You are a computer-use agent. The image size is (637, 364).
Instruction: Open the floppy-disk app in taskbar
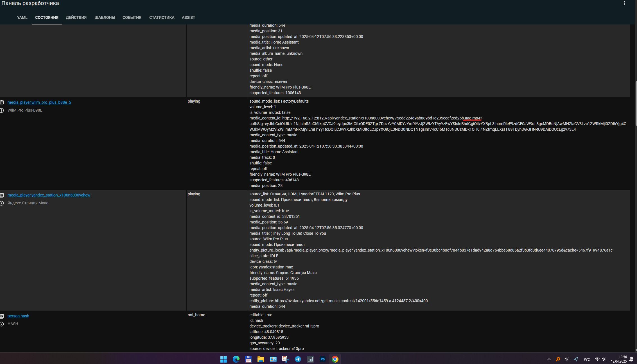point(248,359)
